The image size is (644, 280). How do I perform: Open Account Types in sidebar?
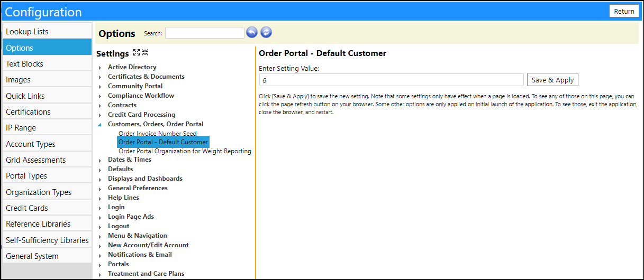pos(47,144)
